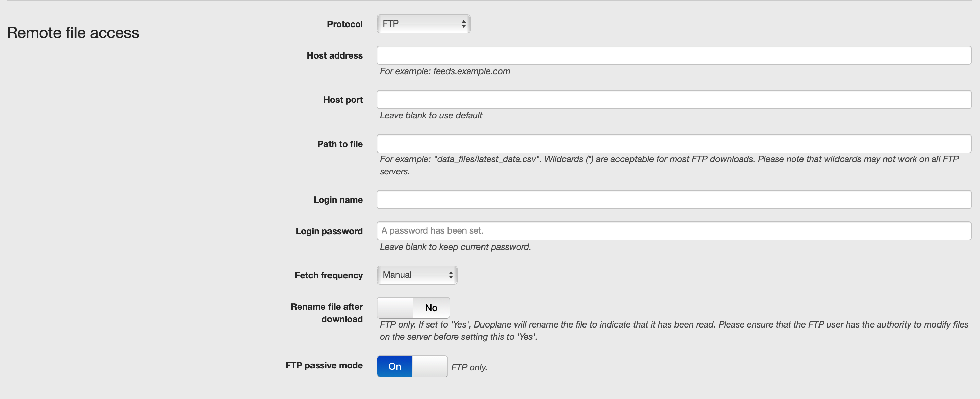Click the 'Leave blank to use default' hint
Screen dimensions: 980x399
430,115
